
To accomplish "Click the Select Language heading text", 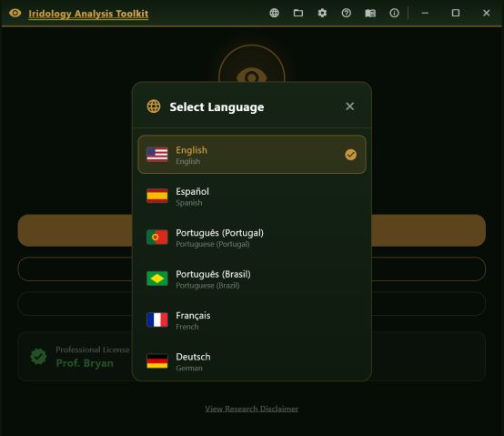I will coord(217,107).
